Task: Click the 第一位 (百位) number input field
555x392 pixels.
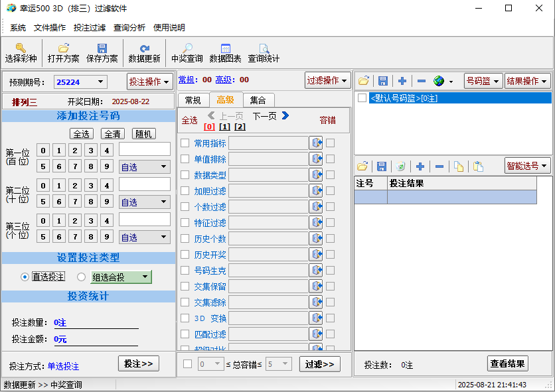Action: (x=144, y=149)
